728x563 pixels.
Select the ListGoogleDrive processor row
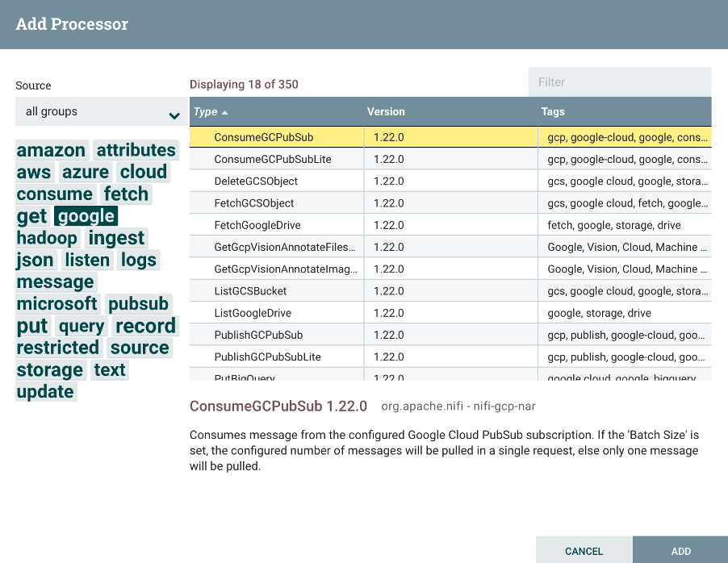(x=450, y=313)
